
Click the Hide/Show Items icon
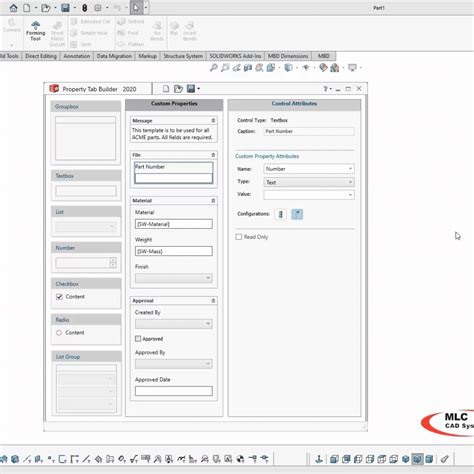click(x=306, y=68)
